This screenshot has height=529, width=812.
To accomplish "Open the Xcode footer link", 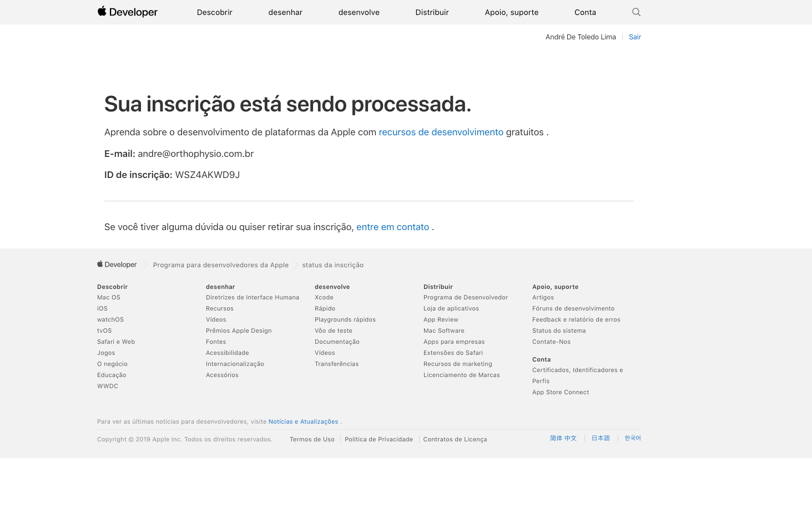I will coord(324,297).
